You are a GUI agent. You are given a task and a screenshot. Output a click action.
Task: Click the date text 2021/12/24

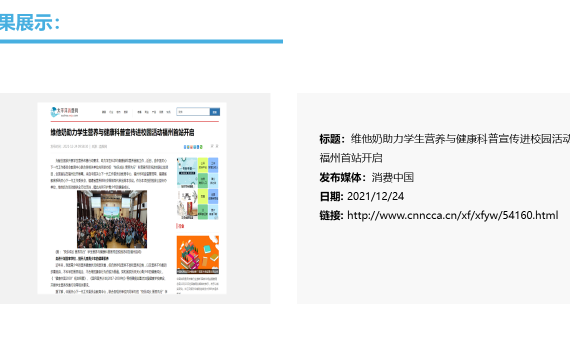click(x=376, y=196)
